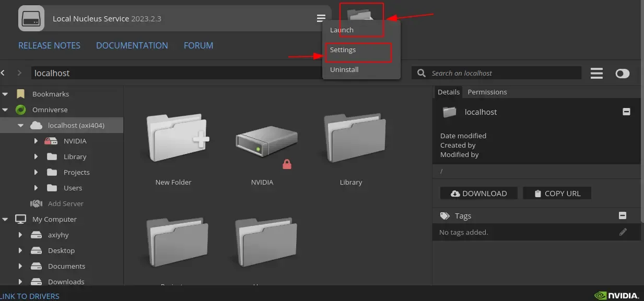Click the Local Nucleus Service hamburger menu icon
This screenshot has width=644, height=301.
click(x=321, y=19)
